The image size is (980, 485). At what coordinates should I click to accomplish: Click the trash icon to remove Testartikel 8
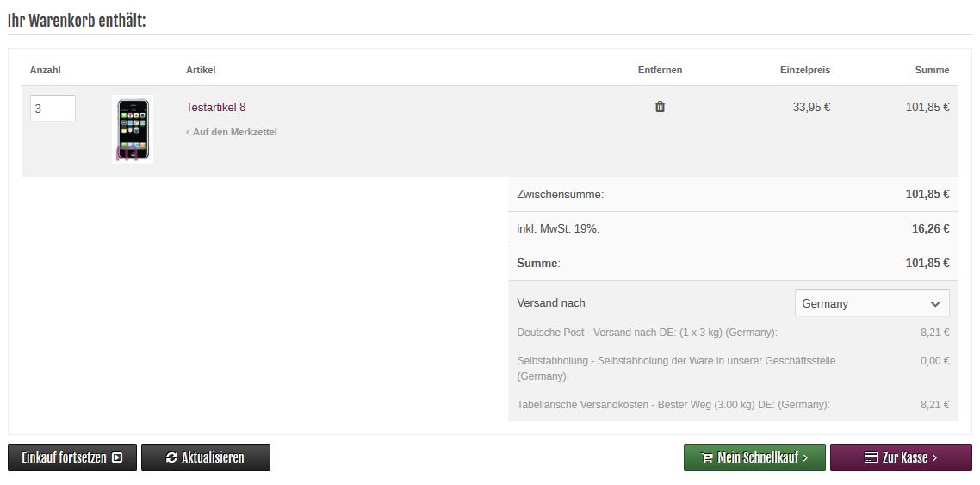(x=660, y=107)
